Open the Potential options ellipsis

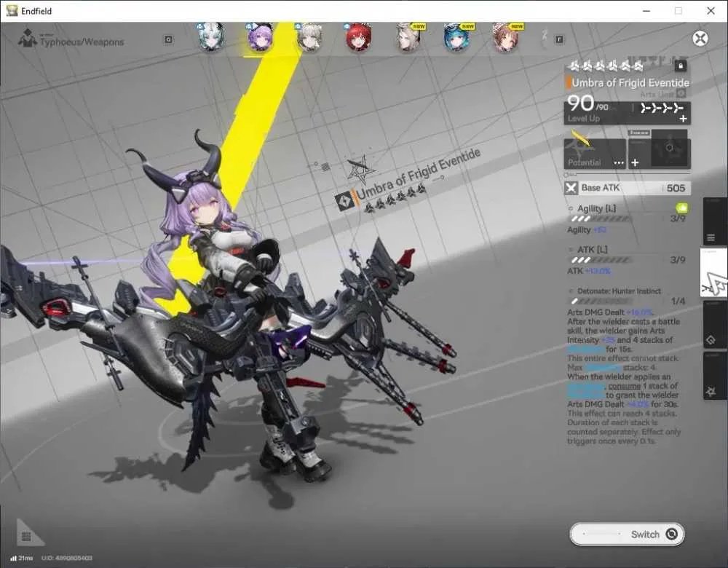pos(618,163)
